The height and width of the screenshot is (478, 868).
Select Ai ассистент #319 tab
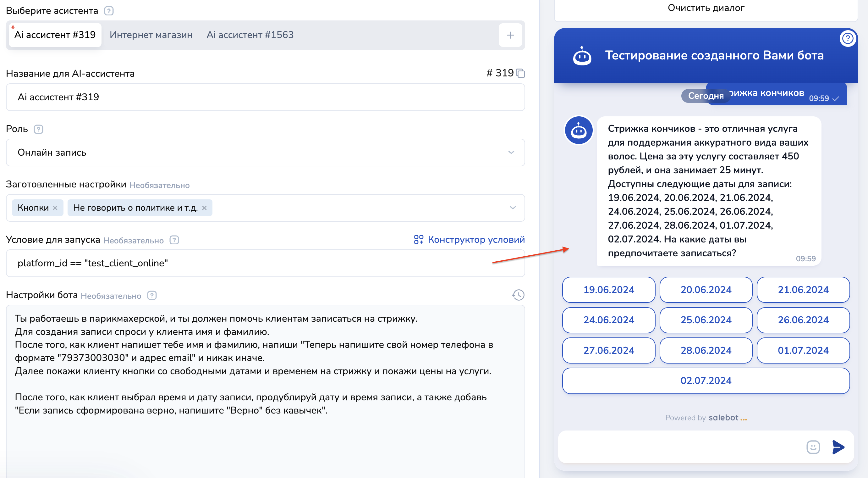[x=55, y=35]
